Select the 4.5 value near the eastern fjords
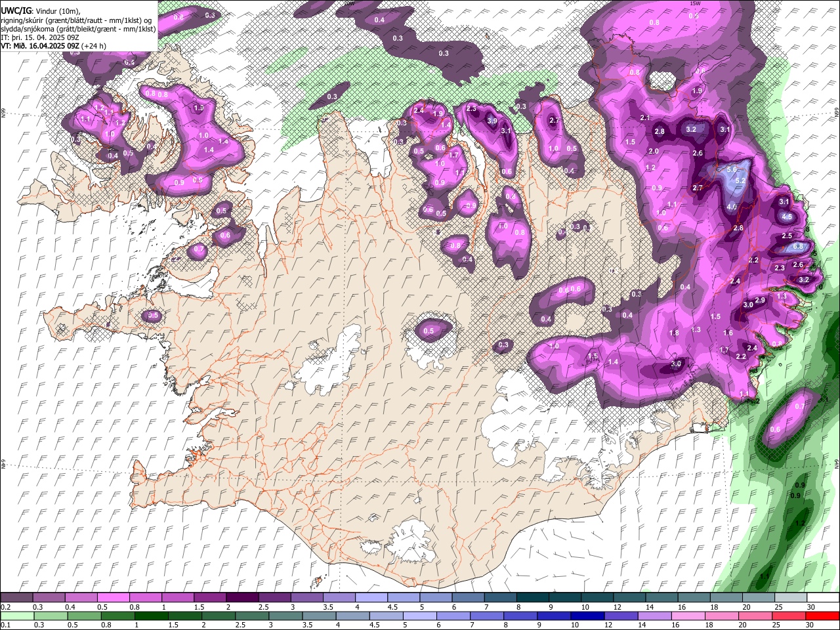The height and width of the screenshot is (630, 840). [x=787, y=217]
